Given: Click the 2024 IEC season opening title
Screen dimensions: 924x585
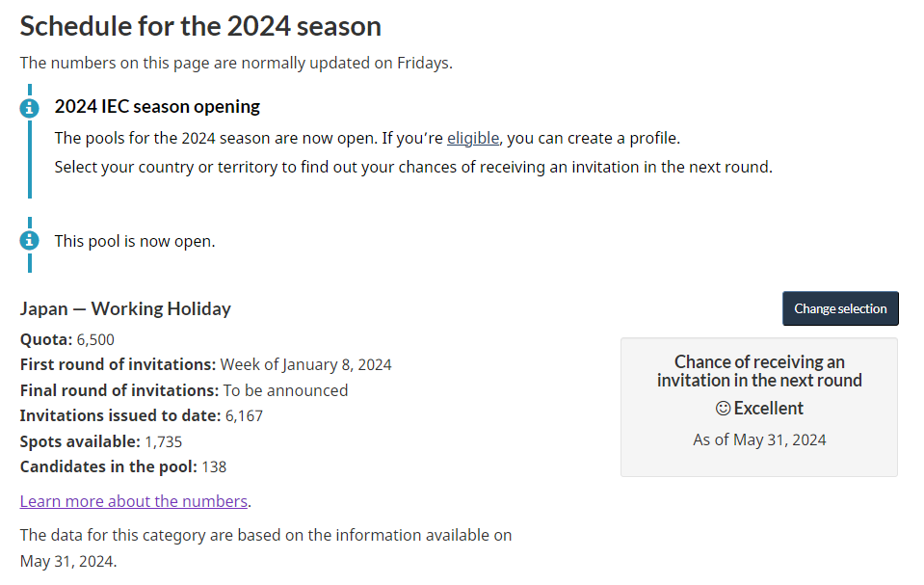Looking at the screenshot, I should coord(157,106).
